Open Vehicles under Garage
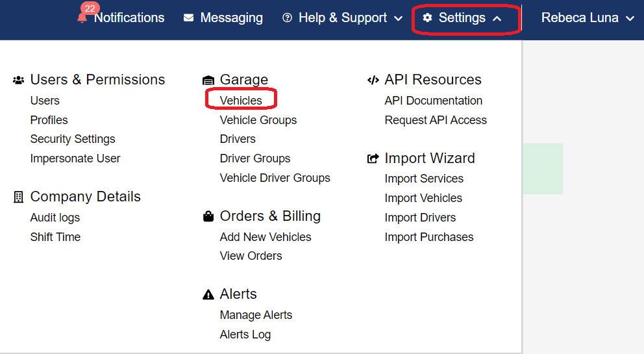Image resolution: width=644 pixels, height=354 pixels. click(241, 100)
